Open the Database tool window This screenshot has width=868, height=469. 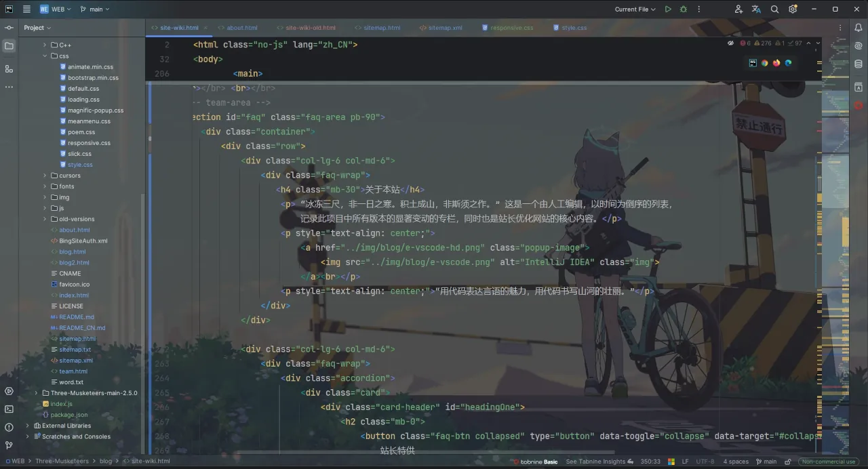click(x=859, y=64)
